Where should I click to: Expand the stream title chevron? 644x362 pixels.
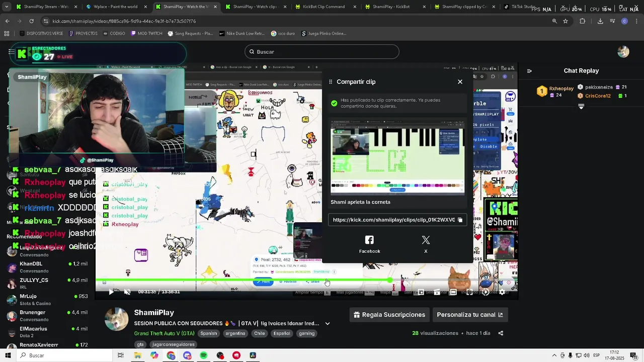[328, 324]
